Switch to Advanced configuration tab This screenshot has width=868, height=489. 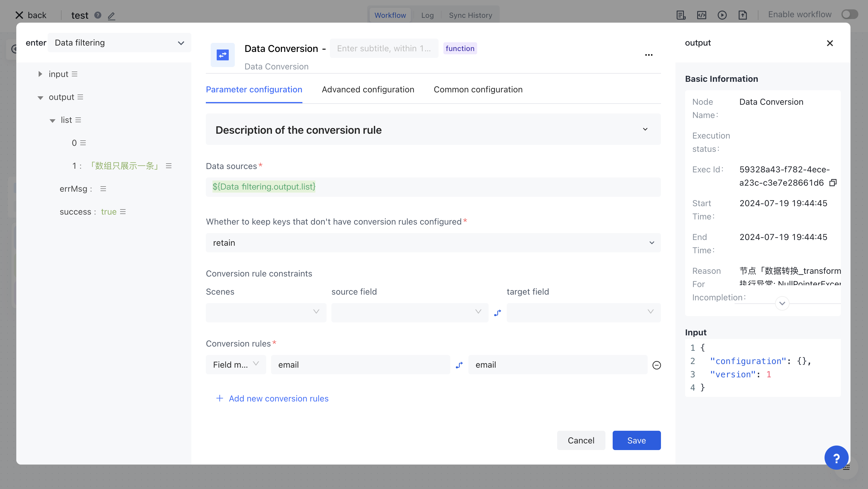coord(368,90)
